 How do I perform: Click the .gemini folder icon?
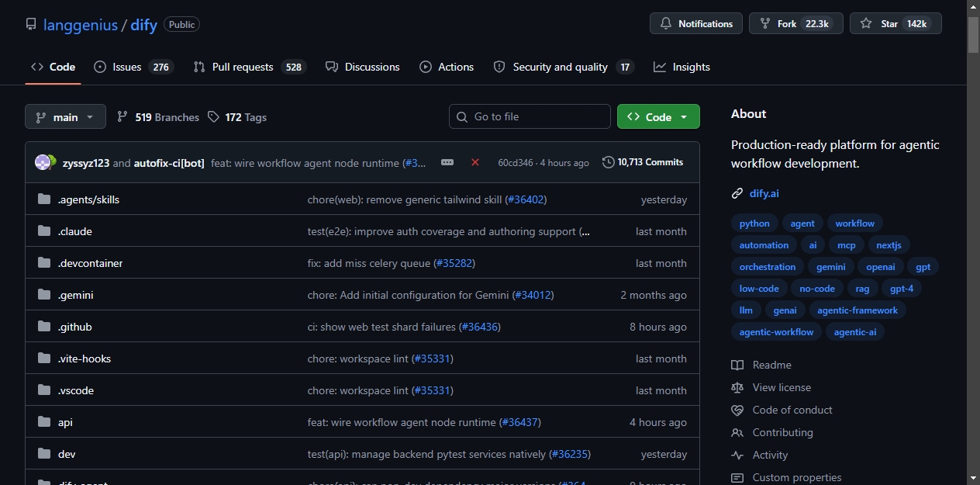[44, 295]
